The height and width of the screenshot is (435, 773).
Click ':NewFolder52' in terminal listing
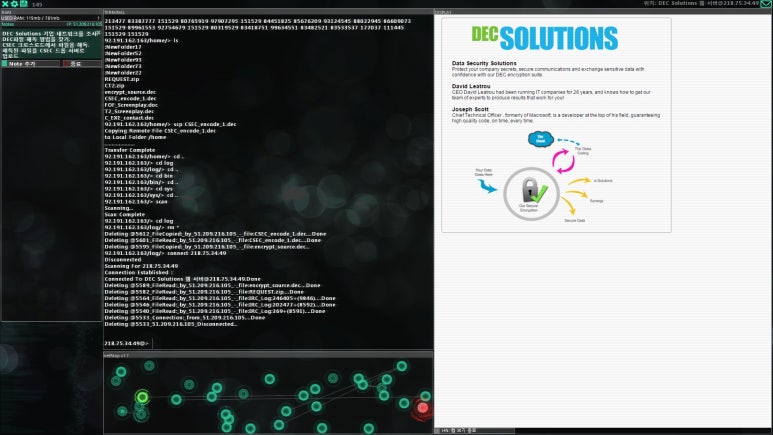[x=123, y=53]
